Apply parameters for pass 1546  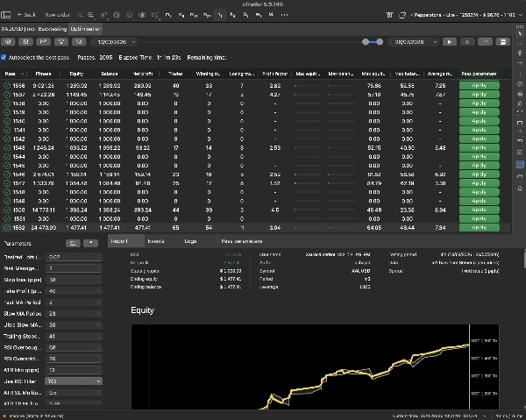[x=479, y=174]
